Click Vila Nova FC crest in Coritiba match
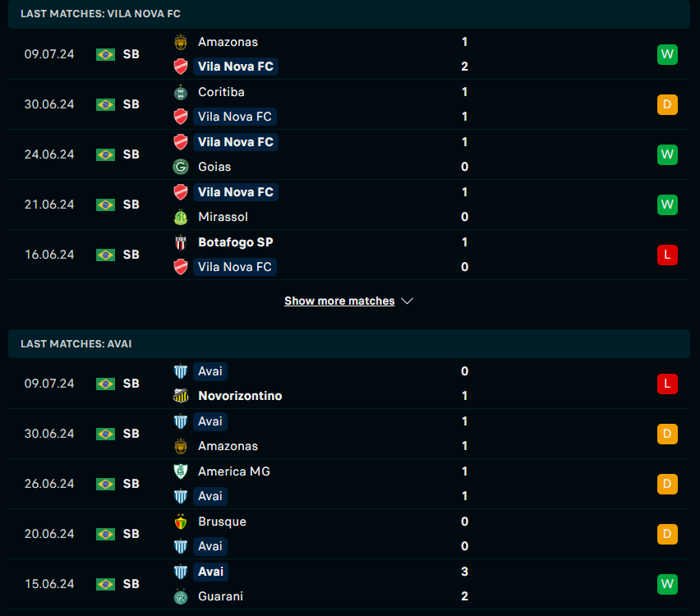700x616 pixels. pyautogui.click(x=181, y=117)
